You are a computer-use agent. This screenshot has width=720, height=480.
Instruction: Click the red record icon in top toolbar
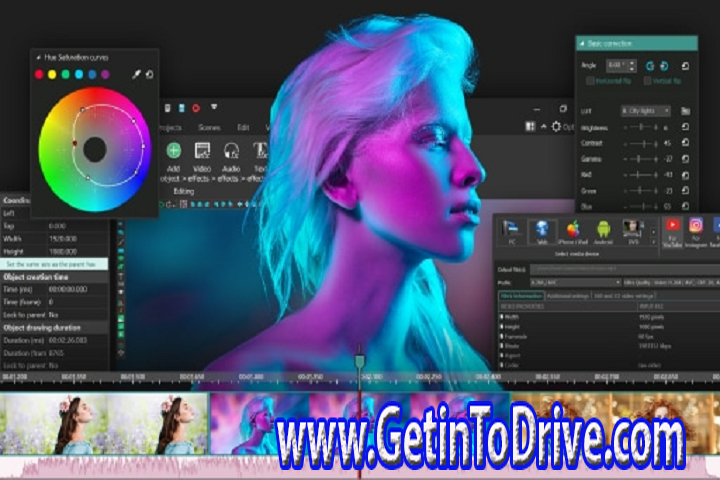click(196, 108)
